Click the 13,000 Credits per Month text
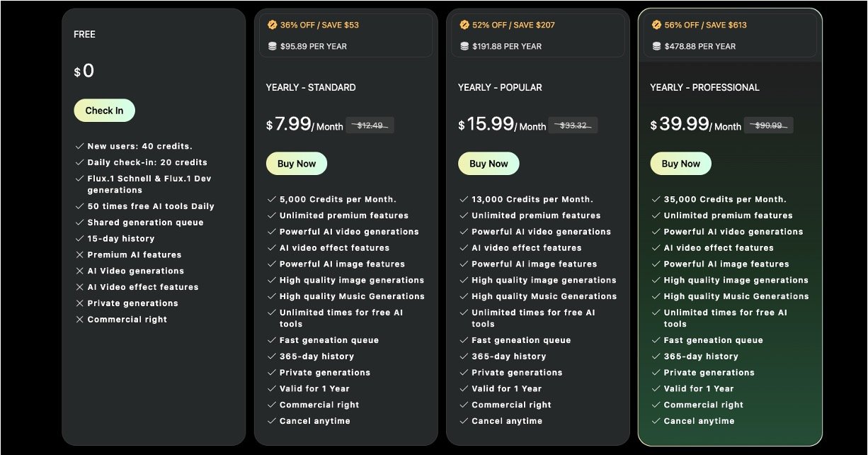 (532, 199)
